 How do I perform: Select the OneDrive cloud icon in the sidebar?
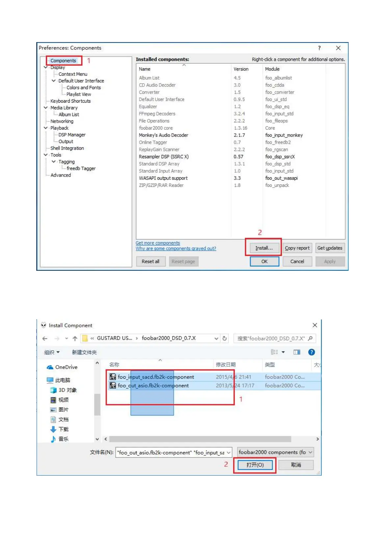[50, 367]
